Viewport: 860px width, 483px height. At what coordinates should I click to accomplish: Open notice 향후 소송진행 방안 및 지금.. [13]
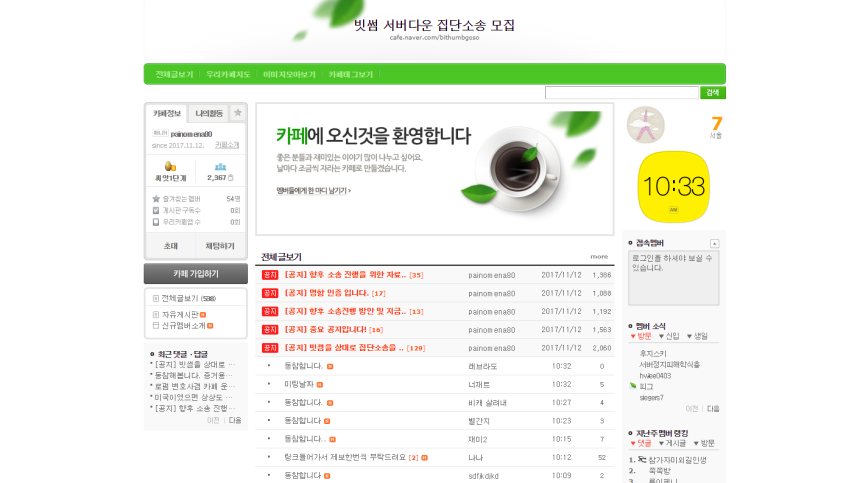354,311
